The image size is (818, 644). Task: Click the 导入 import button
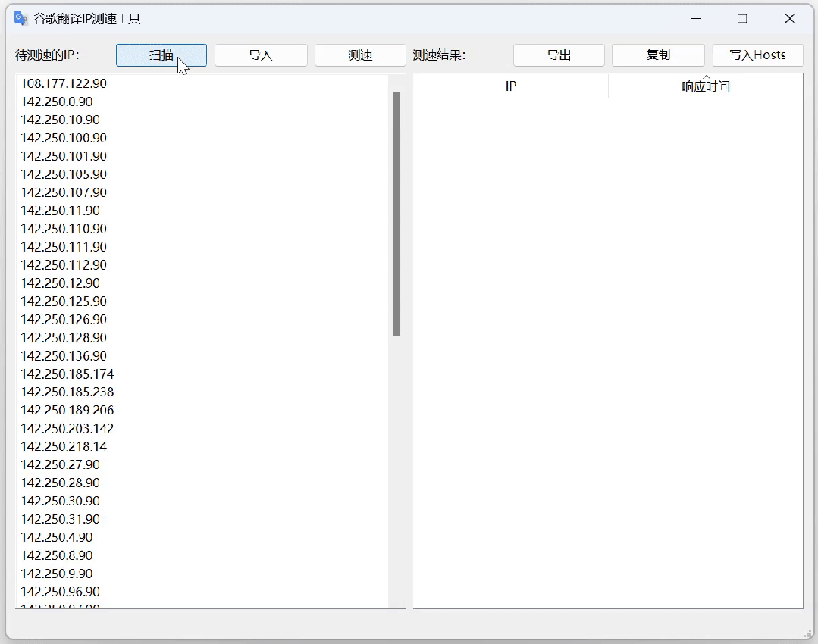pyautogui.click(x=261, y=55)
